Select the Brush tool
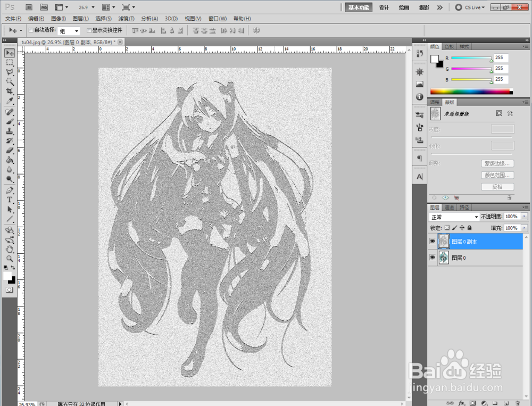 (10, 121)
